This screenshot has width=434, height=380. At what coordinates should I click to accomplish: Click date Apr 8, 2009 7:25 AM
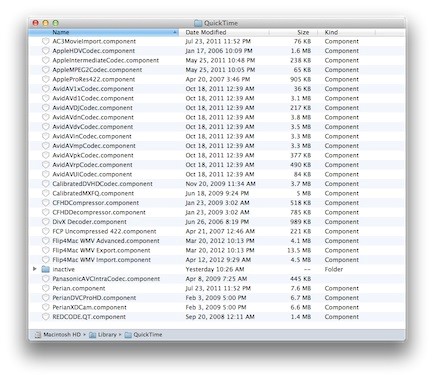[x=216, y=279]
